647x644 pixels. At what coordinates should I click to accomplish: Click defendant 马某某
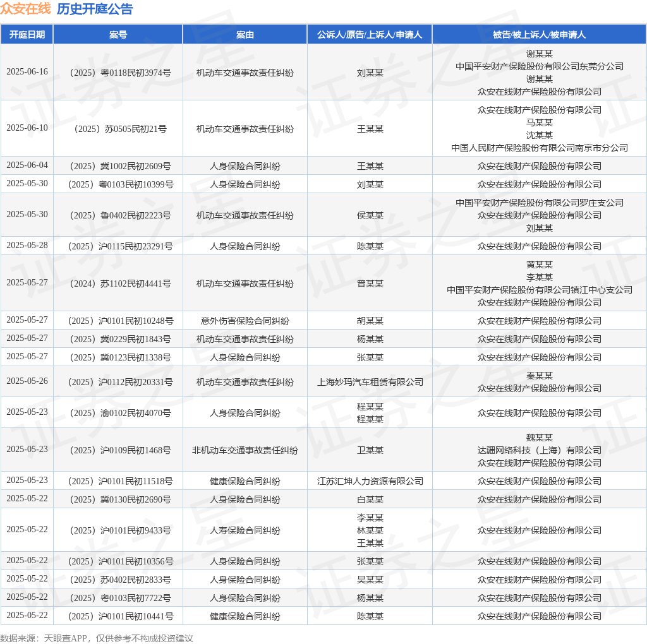[x=540, y=122]
